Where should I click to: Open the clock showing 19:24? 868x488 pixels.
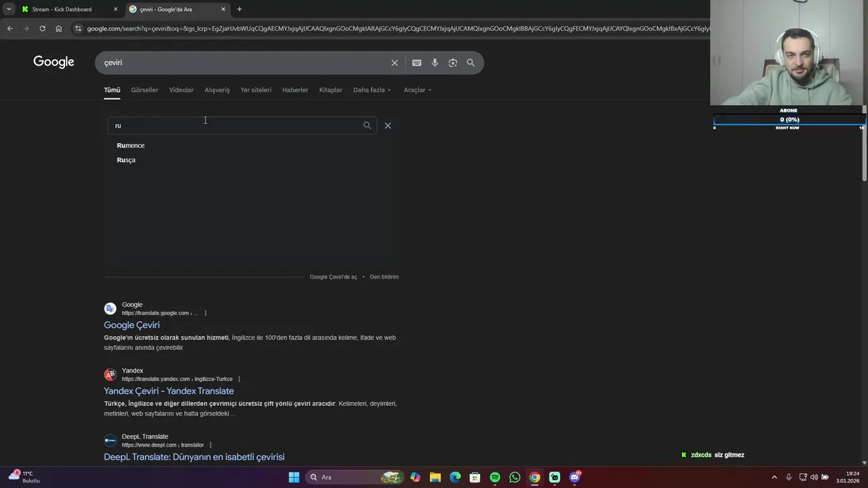coord(848,477)
